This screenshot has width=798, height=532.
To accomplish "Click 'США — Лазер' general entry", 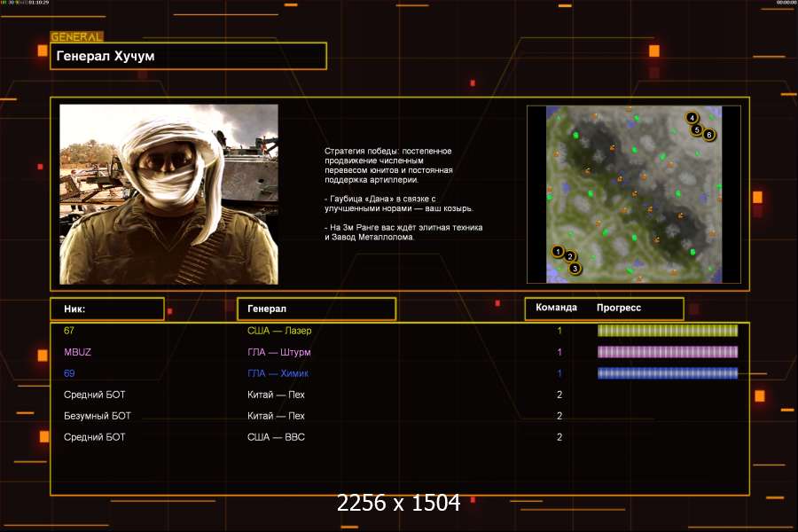I will (279, 331).
